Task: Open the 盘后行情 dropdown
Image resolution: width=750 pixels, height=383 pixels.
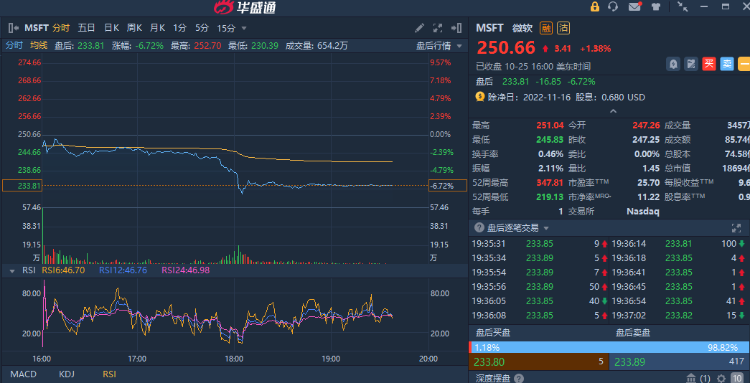Action: pos(439,46)
